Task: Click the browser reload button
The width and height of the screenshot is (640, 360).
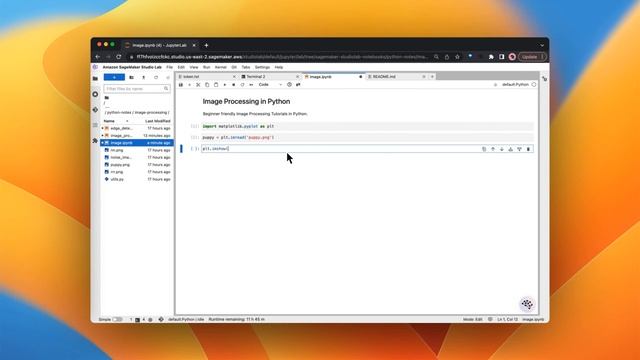Action: click(x=119, y=57)
